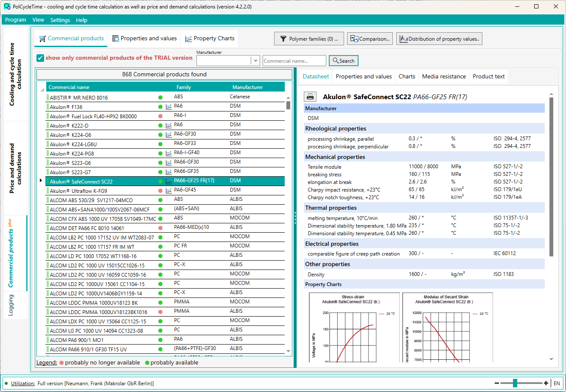This screenshot has height=392, width=566.
Task: Select the Datasheet tab
Action: pyautogui.click(x=316, y=77)
